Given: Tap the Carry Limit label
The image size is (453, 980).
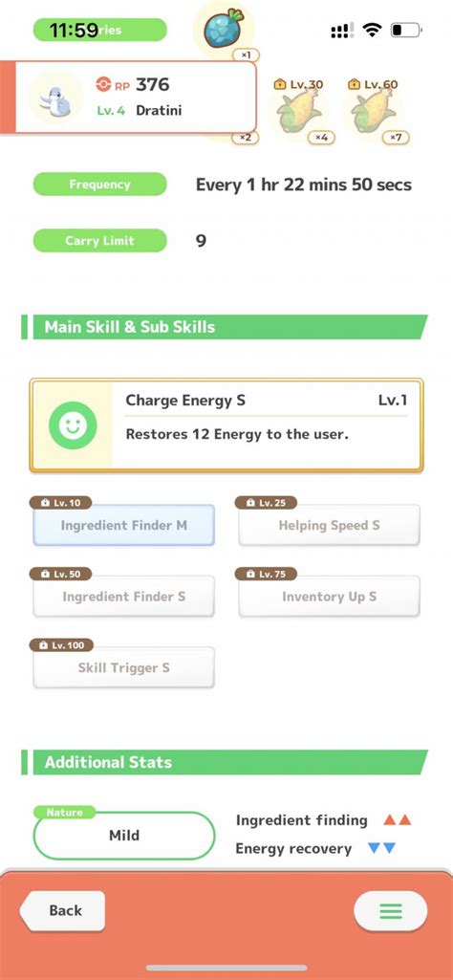Looking at the screenshot, I should 100,241.
